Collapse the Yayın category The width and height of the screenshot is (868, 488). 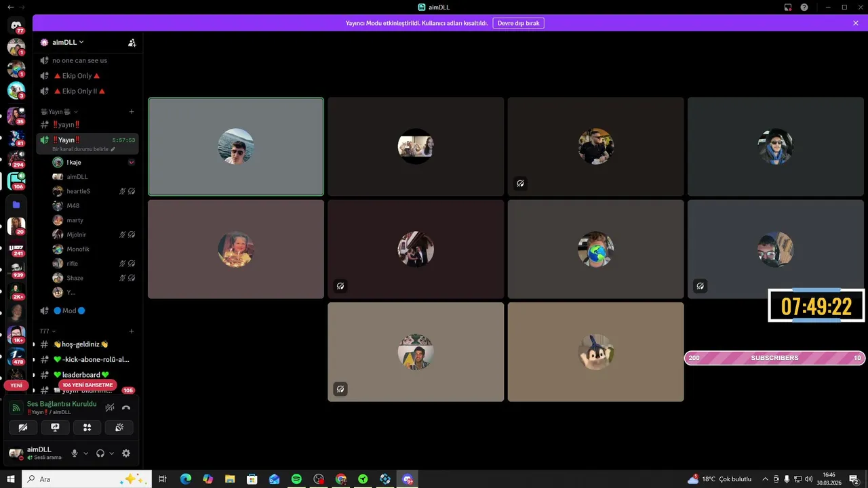[x=59, y=112]
